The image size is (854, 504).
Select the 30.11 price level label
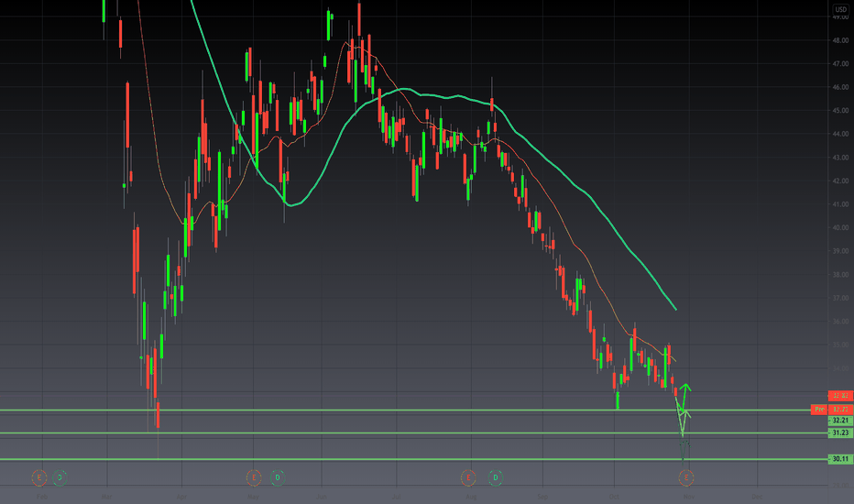840,459
